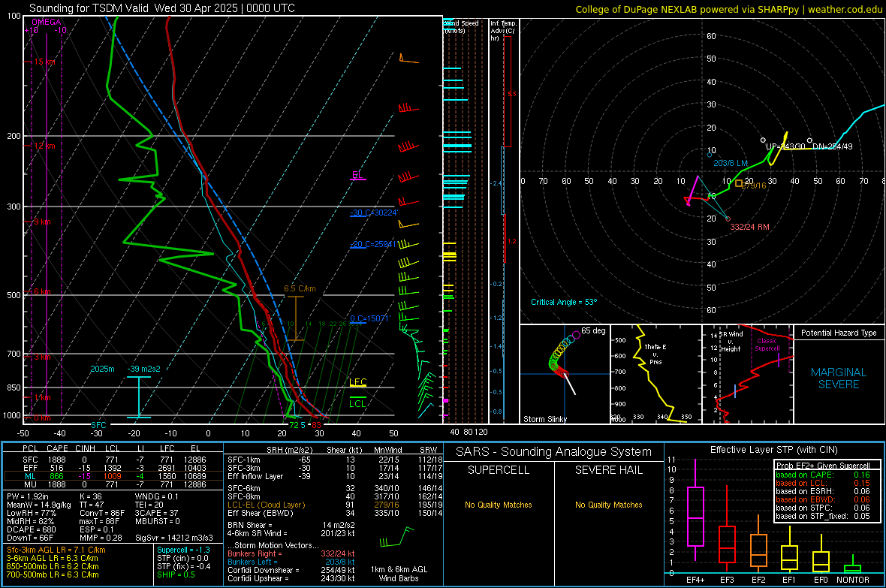The height and width of the screenshot is (588, 886).
Task: Select the MARGINAL SEVERE hazard text
Action: pos(839,378)
